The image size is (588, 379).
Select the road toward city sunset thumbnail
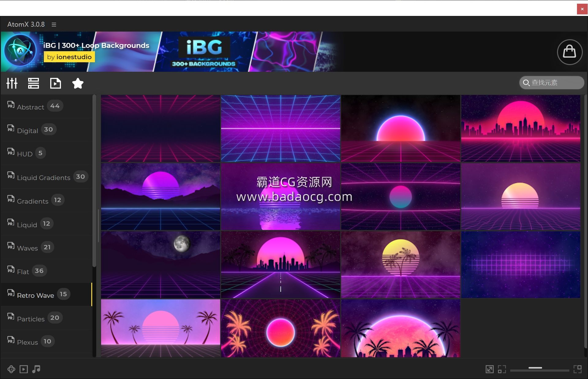pos(281,265)
